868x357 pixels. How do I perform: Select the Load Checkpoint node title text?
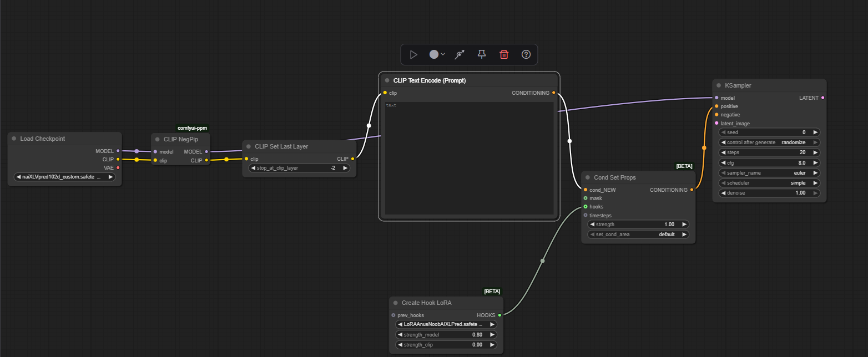click(43, 139)
